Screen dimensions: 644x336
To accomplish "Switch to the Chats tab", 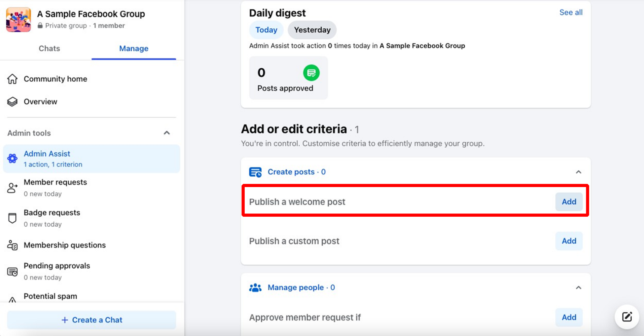I will (x=49, y=48).
